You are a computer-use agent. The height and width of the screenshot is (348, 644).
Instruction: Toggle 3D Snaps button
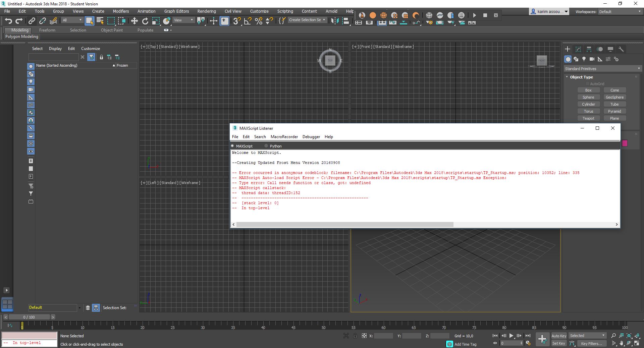click(x=237, y=21)
